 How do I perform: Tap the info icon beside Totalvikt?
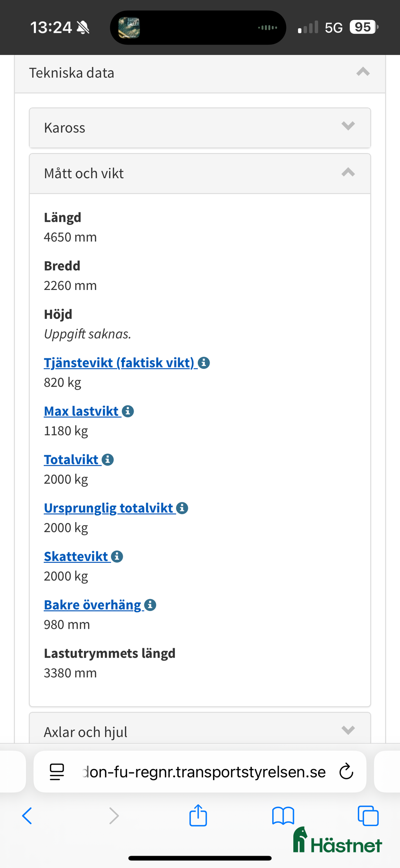coord(108,460)
